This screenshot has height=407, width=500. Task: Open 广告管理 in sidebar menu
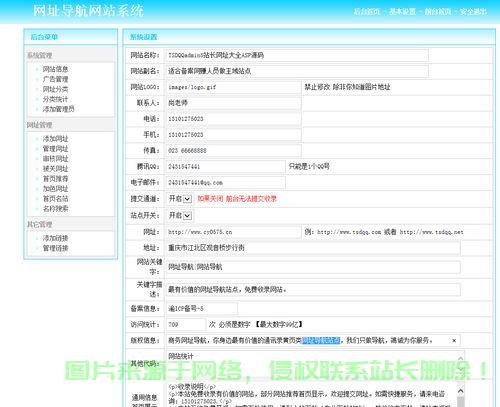pyautogui.click(x=55, y=79)
